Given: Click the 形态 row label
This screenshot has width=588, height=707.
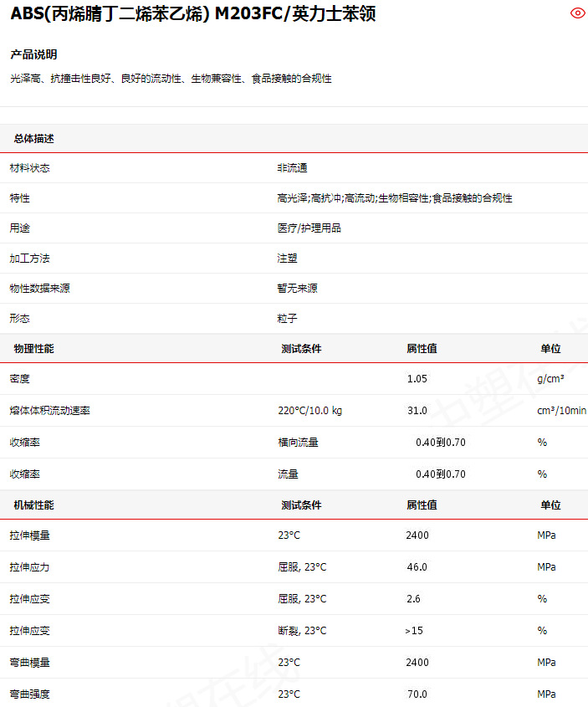Looking at the screenshot, I should [x=20, y=319].
